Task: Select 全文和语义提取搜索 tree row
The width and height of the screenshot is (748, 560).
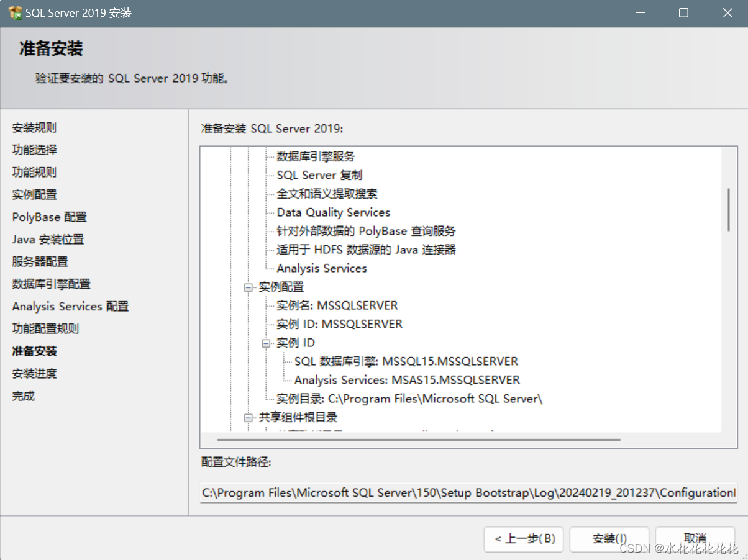Action: pyautogui.click(x=327, y=194)
